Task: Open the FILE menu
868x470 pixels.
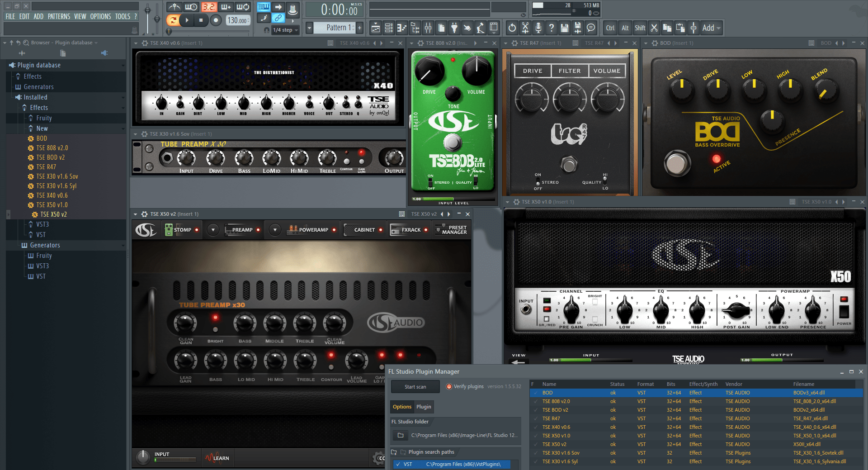Action: point(10,16)
